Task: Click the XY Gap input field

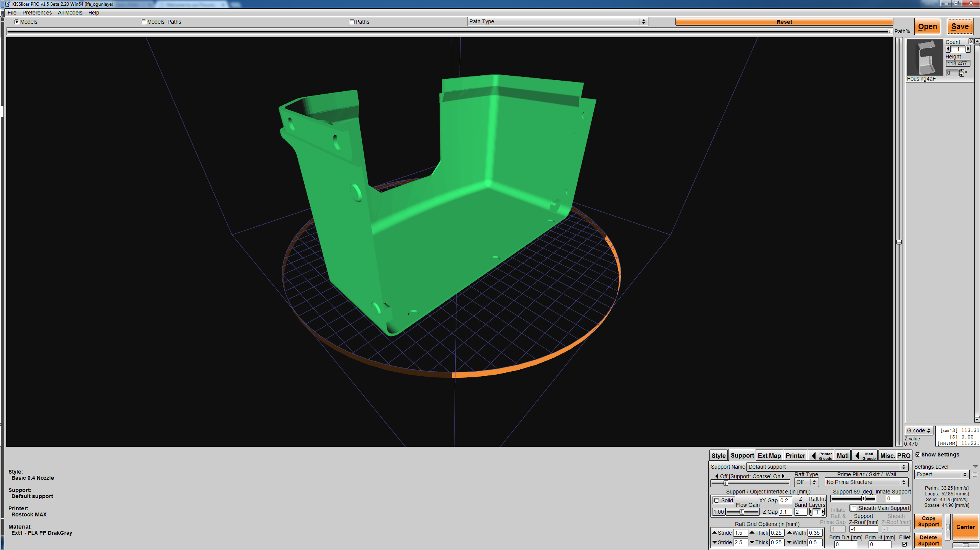Action: coord(785,500)
